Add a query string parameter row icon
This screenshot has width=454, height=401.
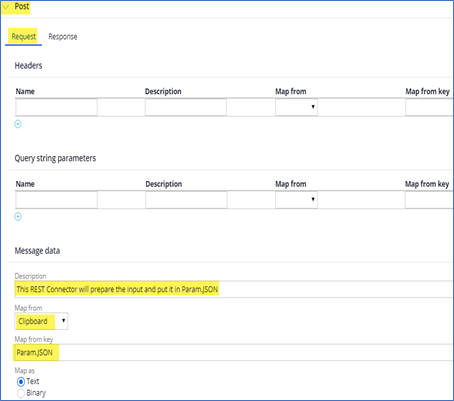(x=18, y=217)
